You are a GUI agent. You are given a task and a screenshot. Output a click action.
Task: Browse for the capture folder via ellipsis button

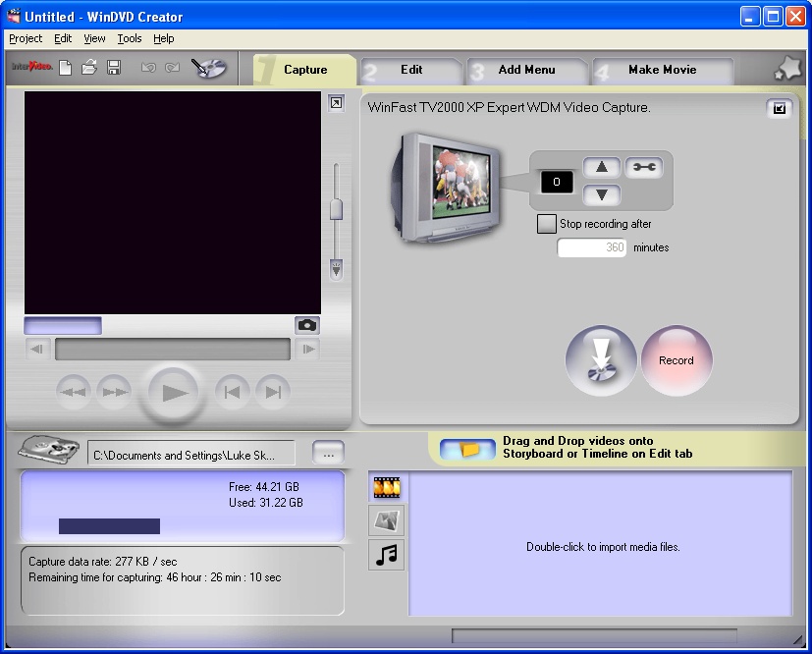328,453
